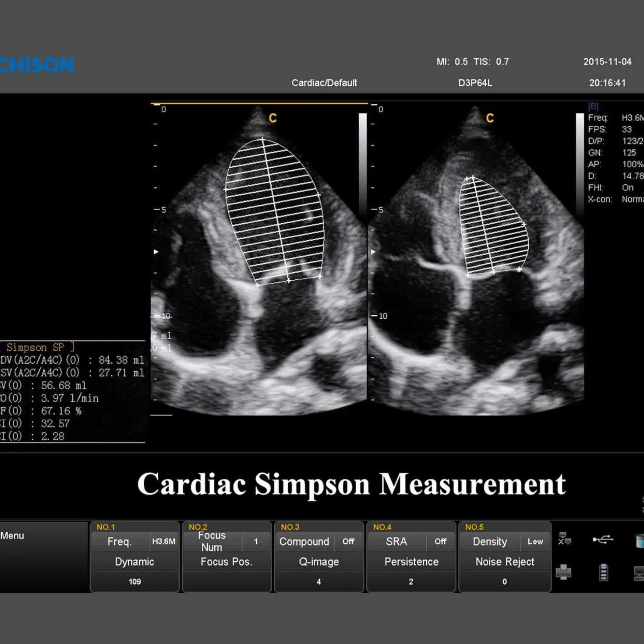This screenshot has width=644, height=644.
Task: Change the H3.6M frequency value
Action: click(x=164, y=542)
